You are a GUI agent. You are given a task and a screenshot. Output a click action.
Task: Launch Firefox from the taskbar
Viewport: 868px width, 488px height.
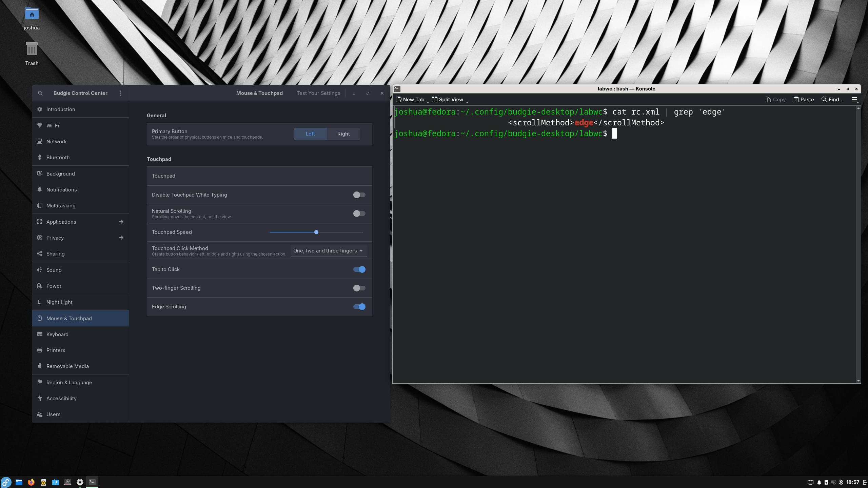(31, 482)
